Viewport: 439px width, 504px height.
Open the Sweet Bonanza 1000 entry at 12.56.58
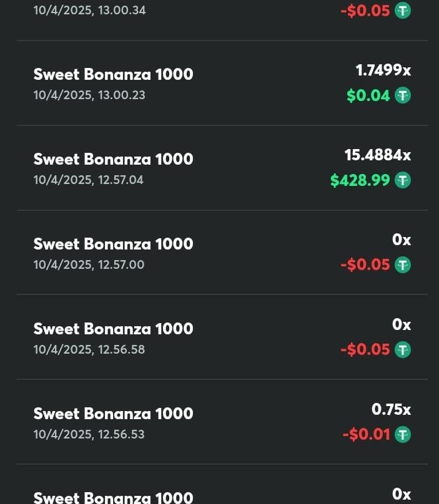click(222, 337)
